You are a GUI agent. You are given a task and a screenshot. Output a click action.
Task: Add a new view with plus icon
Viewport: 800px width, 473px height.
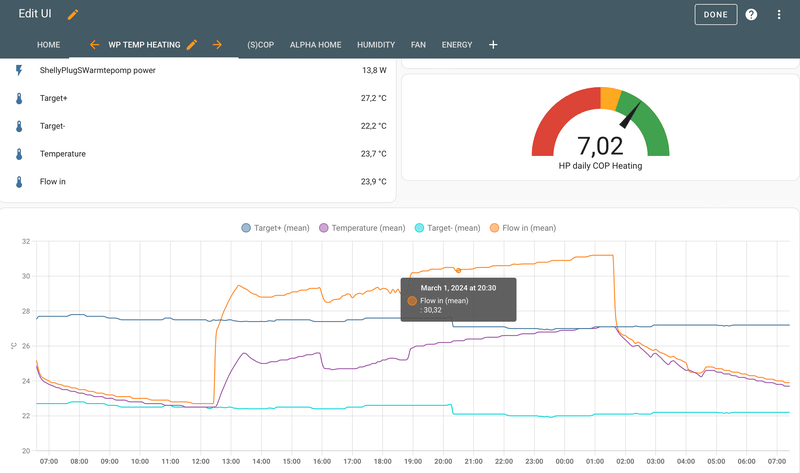tap(493, 45)
